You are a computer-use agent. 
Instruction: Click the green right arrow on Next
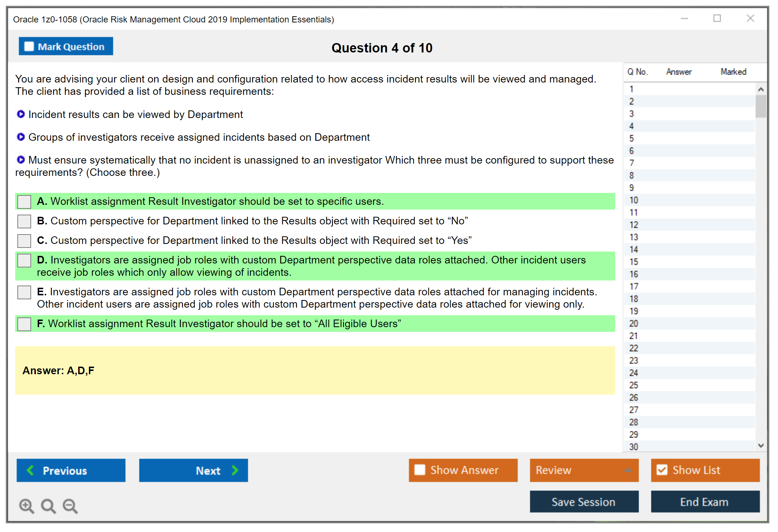point(235,470)
